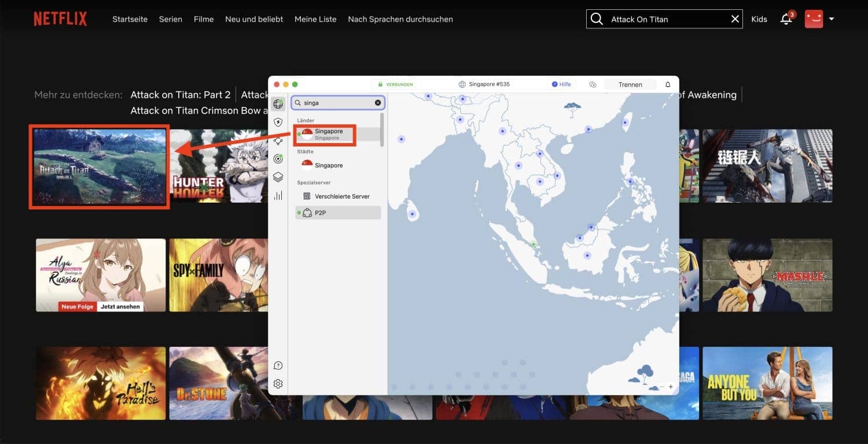Open the Hunter x Hunter thumbnail
Viewport: 868px width, 444px height.
(219, 166)
